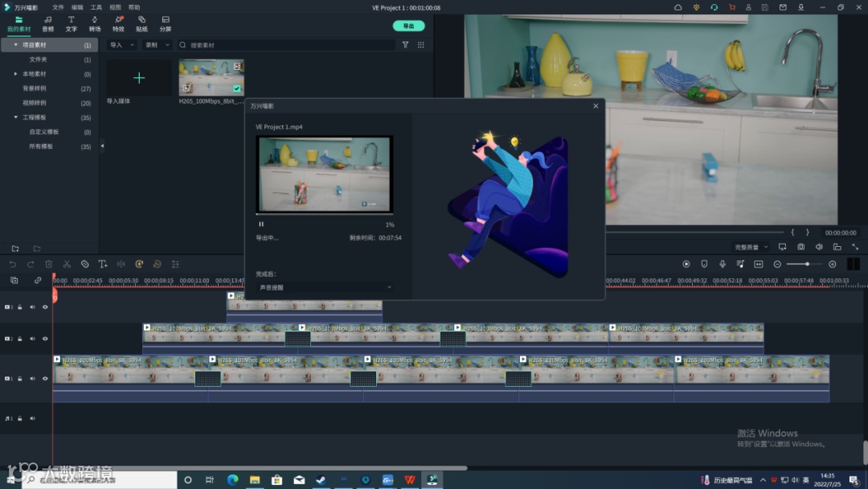
Task: Toggle visibility eye on video track 2
Action: click(x=45, y=339)
